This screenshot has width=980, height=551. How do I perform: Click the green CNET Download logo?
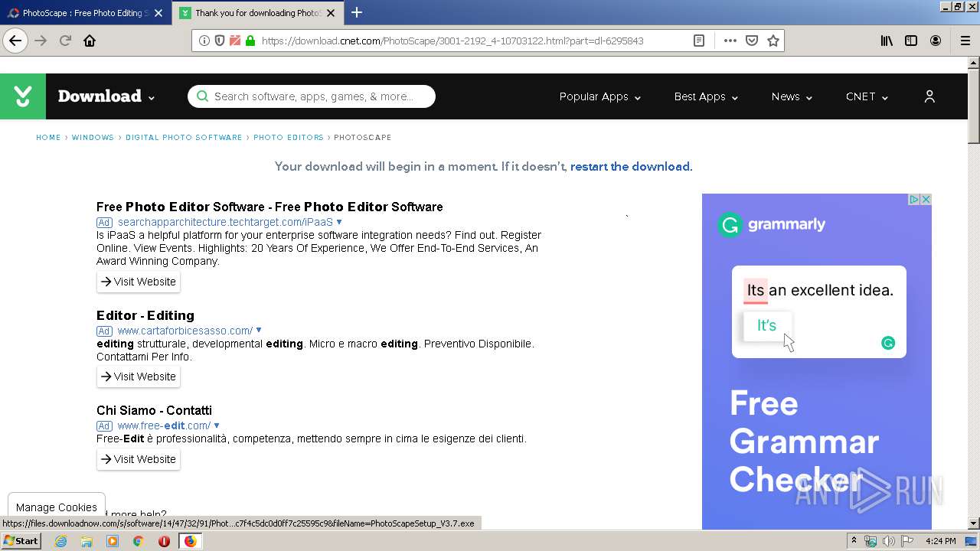coord(23,96)
